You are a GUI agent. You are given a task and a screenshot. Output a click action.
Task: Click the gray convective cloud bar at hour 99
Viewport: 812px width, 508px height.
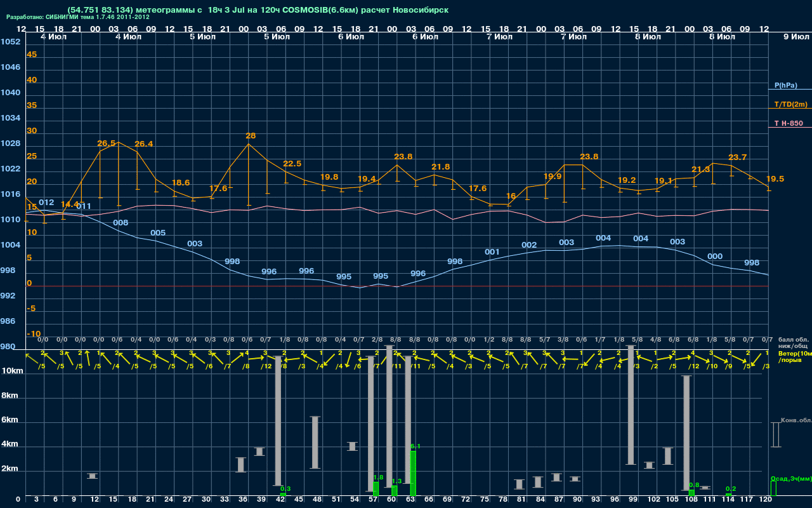coord(631,404)
